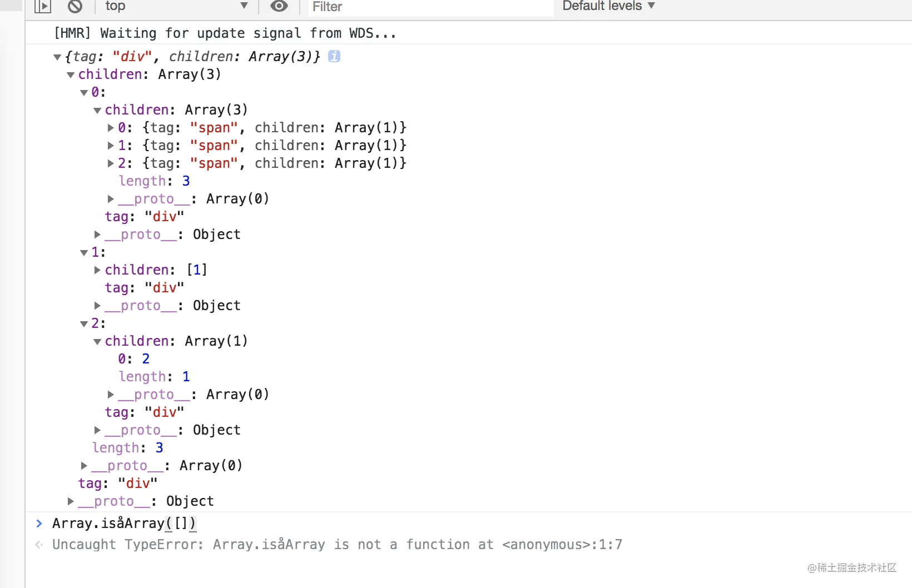Expand the final root __proto__: Object
The height and width of the screenshot is (588, 912).
[x=71, y=501]
